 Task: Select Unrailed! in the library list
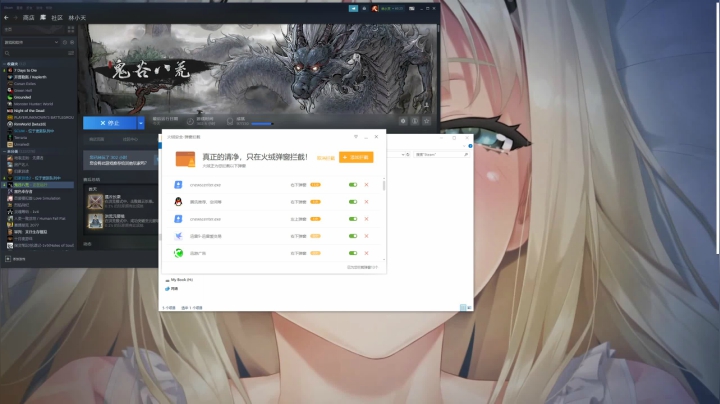[22, 144]
